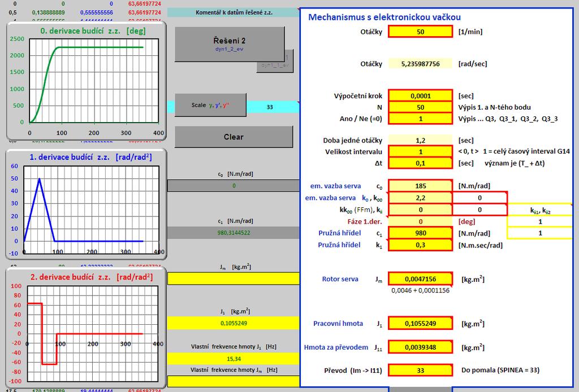Viewport: 579px width, 392px height.
Task: Click the 1. derivace budící z.z. chart
Action: click(87, 204)
